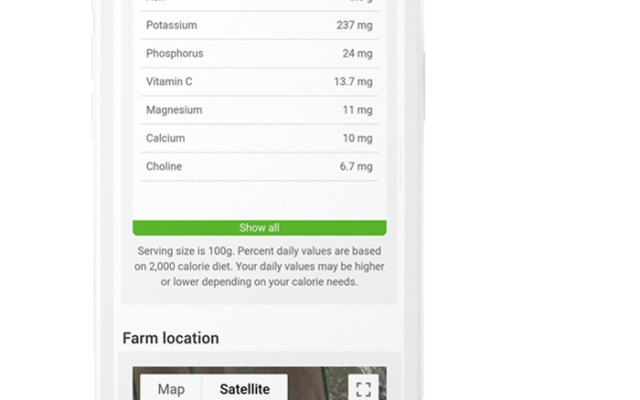The height and width of the screenshot is (400, 640).
Task: Click the 237 mg potassium value
Action: [354, 25]
